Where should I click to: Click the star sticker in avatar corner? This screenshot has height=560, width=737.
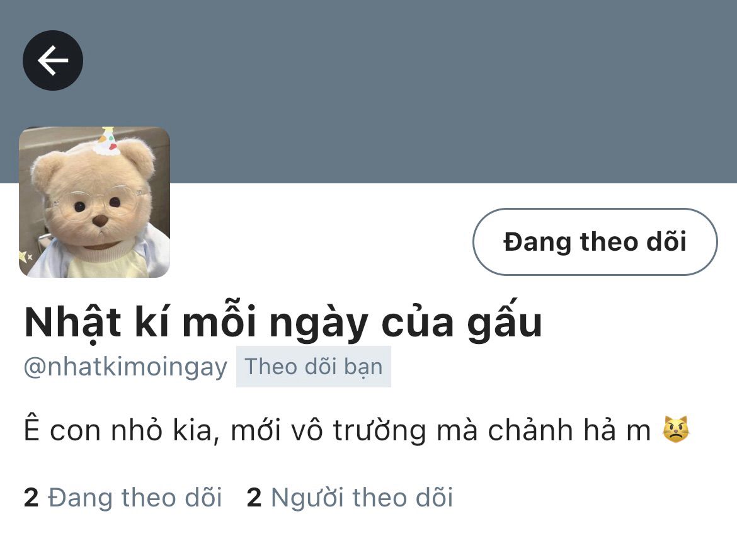pos(23,257)
